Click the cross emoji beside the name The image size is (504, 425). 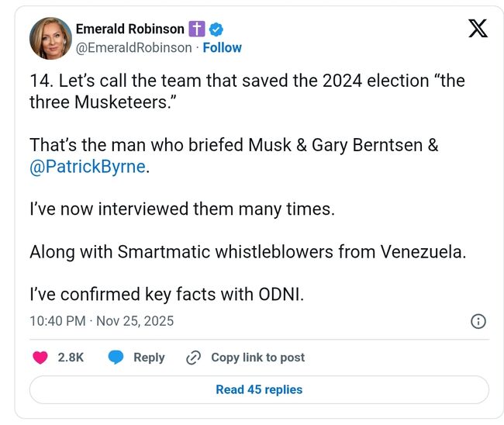[x=198, y=29]
